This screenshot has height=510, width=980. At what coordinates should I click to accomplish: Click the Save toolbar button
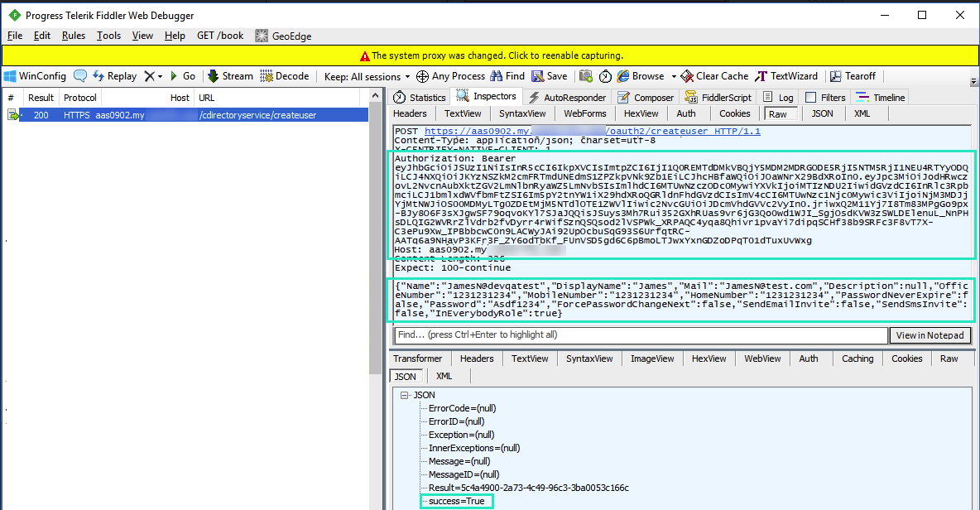(x=550, y=76)
